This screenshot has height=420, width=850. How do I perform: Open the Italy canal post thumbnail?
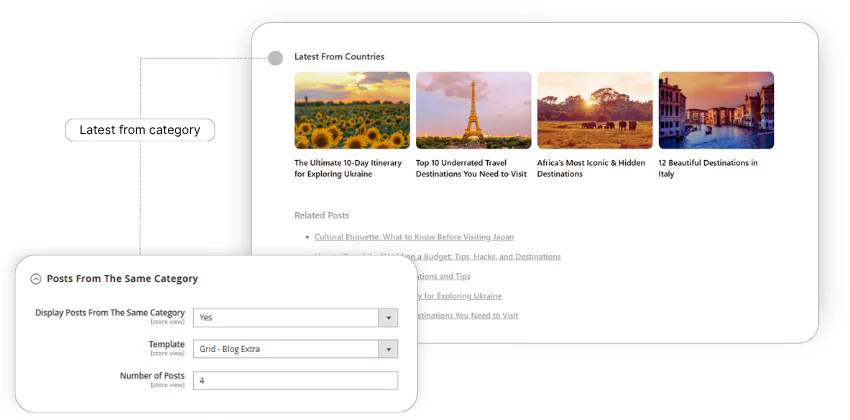point(716,110)
